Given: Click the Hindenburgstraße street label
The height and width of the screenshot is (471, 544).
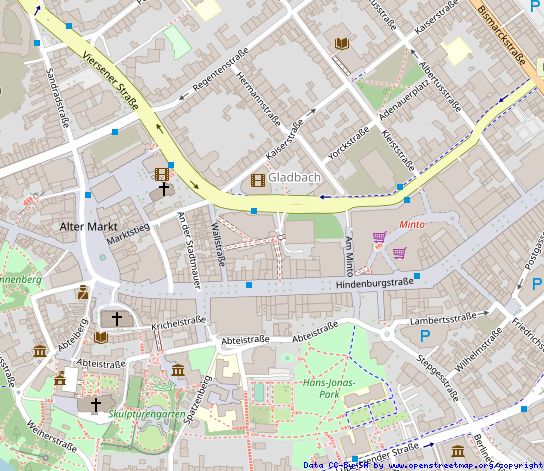Looking at the screenshot, I should [375, 283].
